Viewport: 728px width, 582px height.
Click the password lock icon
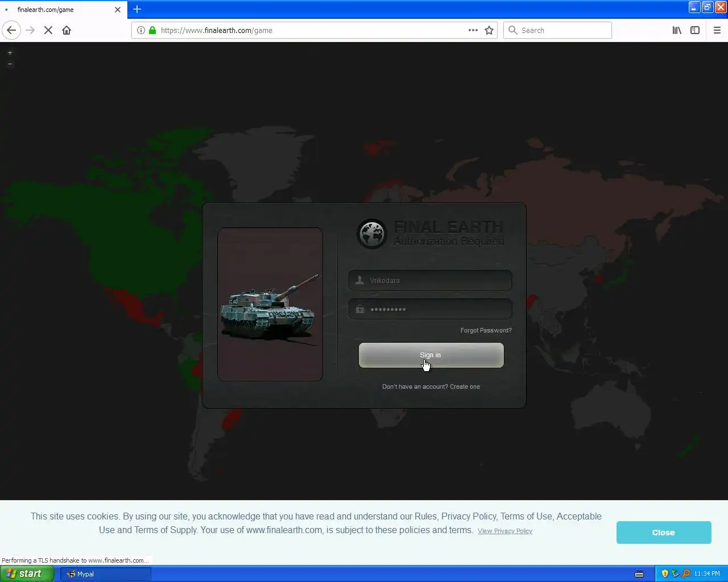coord(359,309)
